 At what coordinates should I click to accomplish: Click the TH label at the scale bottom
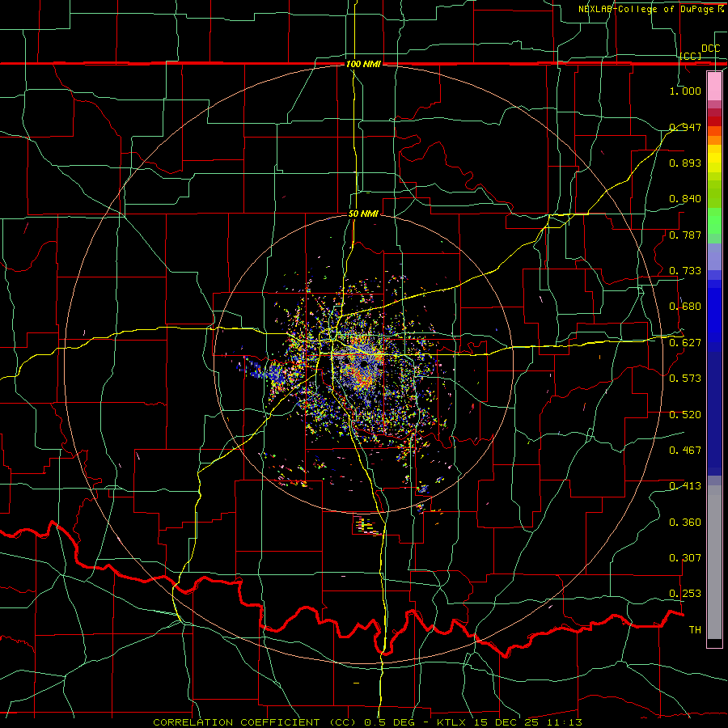(x=695, y=630)
